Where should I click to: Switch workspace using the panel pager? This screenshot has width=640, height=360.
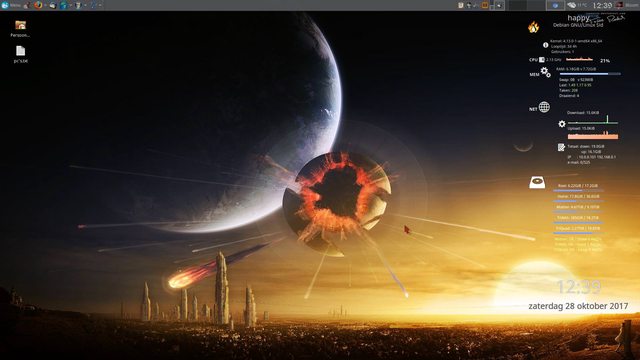(527, 5)
